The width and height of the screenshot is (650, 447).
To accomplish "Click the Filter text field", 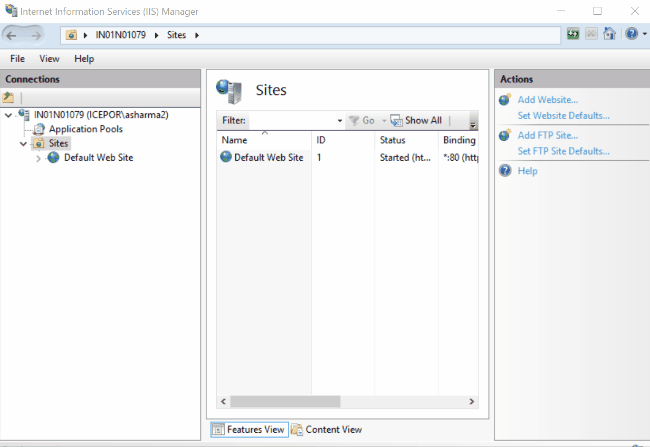I will [x=293, y=121].
